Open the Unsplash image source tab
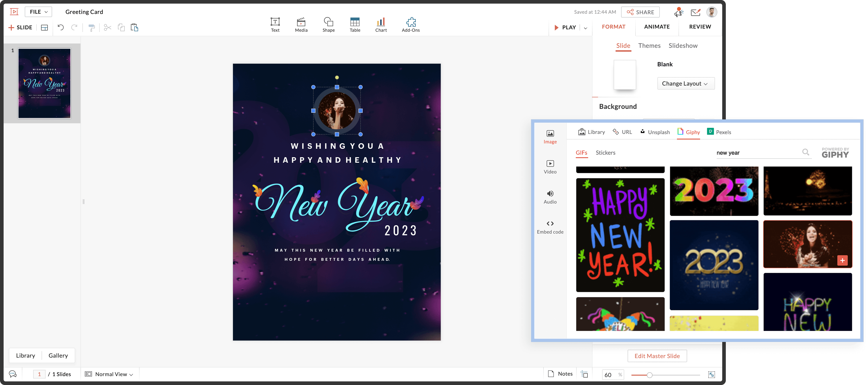 655,132
